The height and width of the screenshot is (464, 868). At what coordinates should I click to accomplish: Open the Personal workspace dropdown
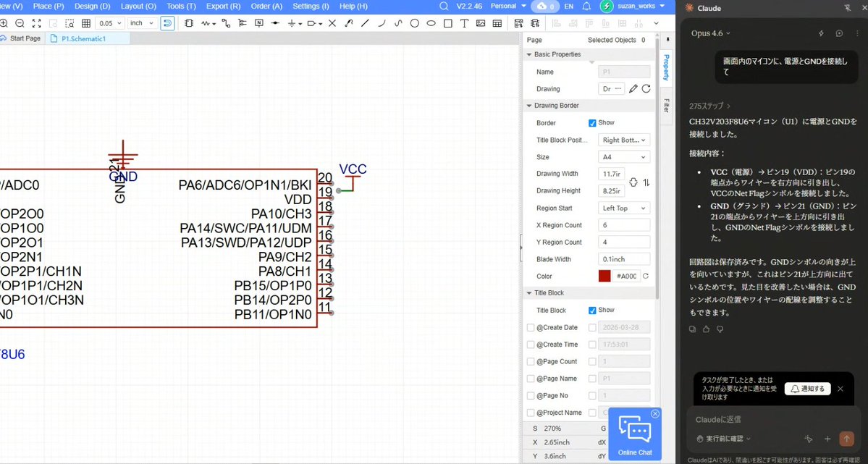tap(508, 6)
